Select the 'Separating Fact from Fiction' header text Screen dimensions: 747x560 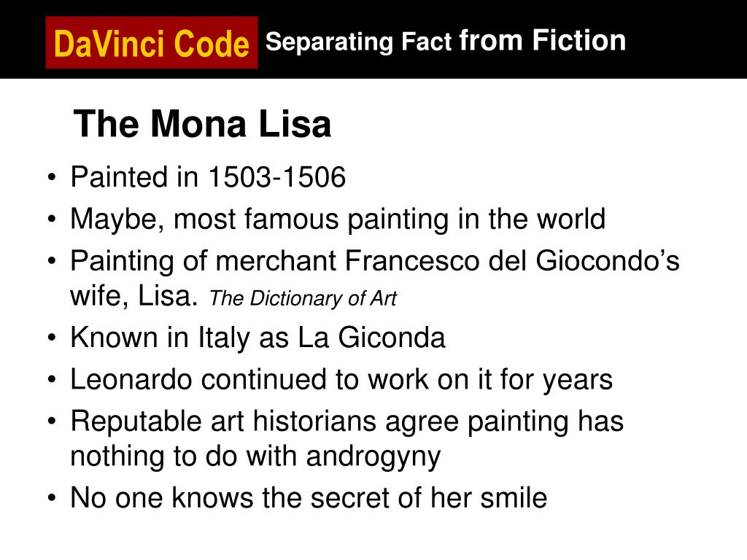point(446,41)
